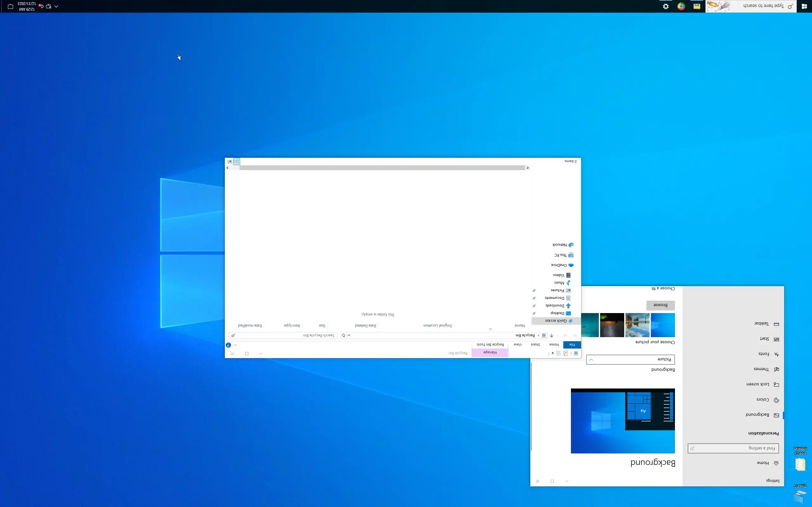Show hidden system tray icons
Viewport: 812px width, 507px height.
click(x=56, y=6)
